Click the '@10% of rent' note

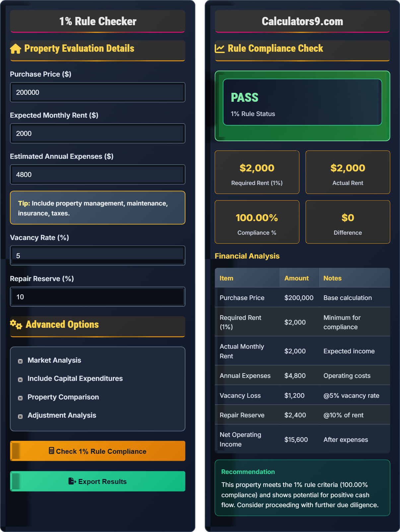(343, 415)
